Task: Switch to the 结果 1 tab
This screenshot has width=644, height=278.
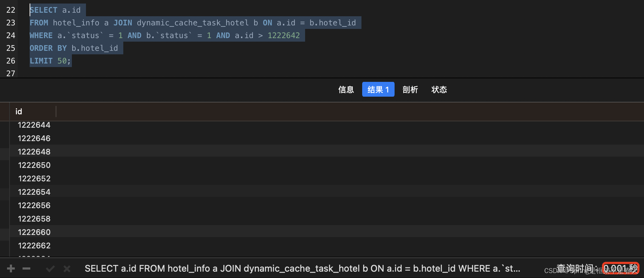Action: coord(378,90)
